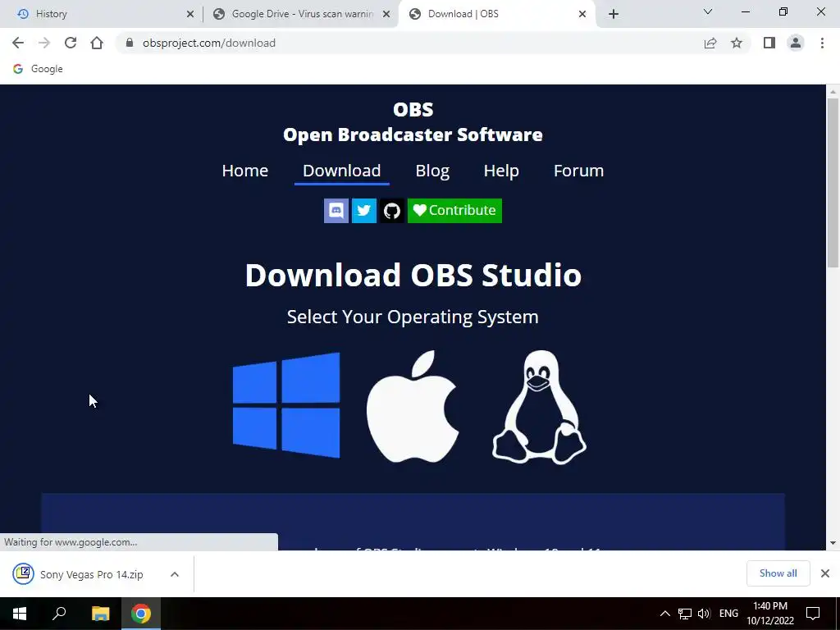Open the Chrome three-dot menu

click(x=822, y=43)
